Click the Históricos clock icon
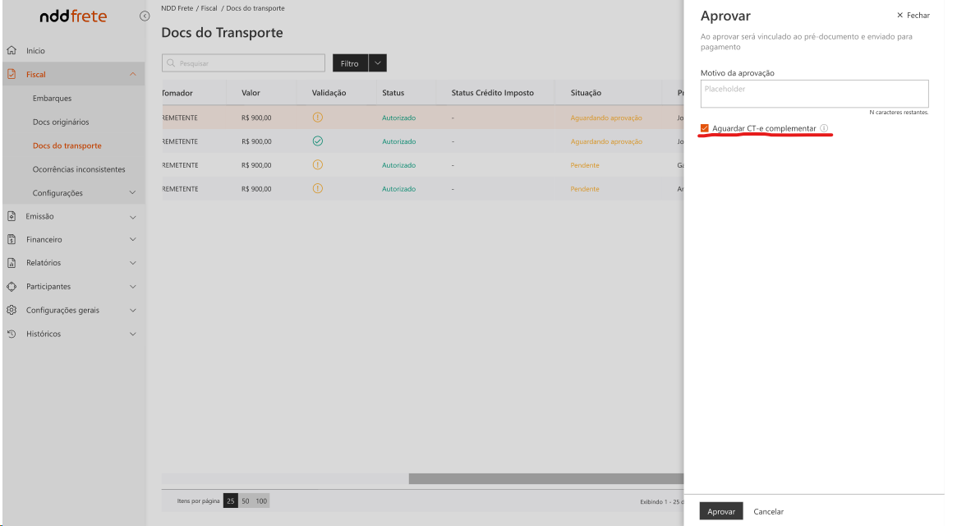The image size is (980, 526). pyautogui.click(x=12, y=334)
